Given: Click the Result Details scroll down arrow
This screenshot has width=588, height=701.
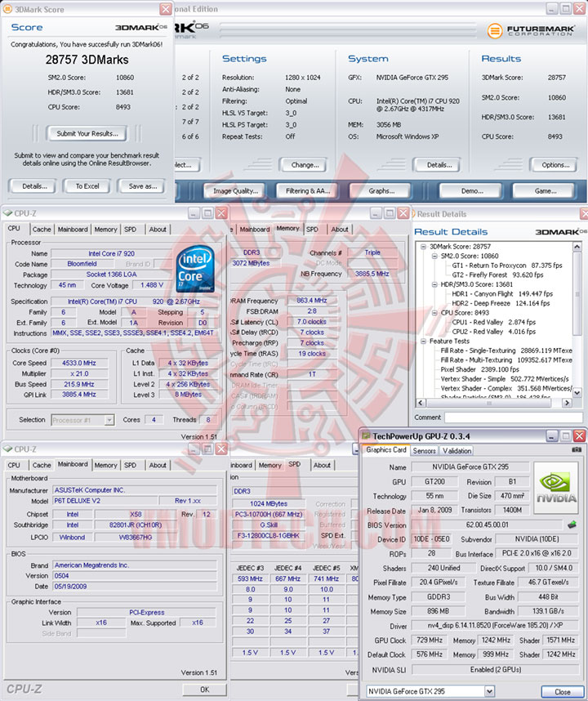Looking at the screenshot, I should (x=577, y=392).
